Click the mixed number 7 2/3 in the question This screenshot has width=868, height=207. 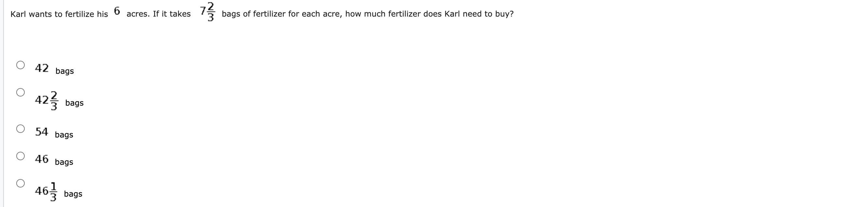pos(207,12)
